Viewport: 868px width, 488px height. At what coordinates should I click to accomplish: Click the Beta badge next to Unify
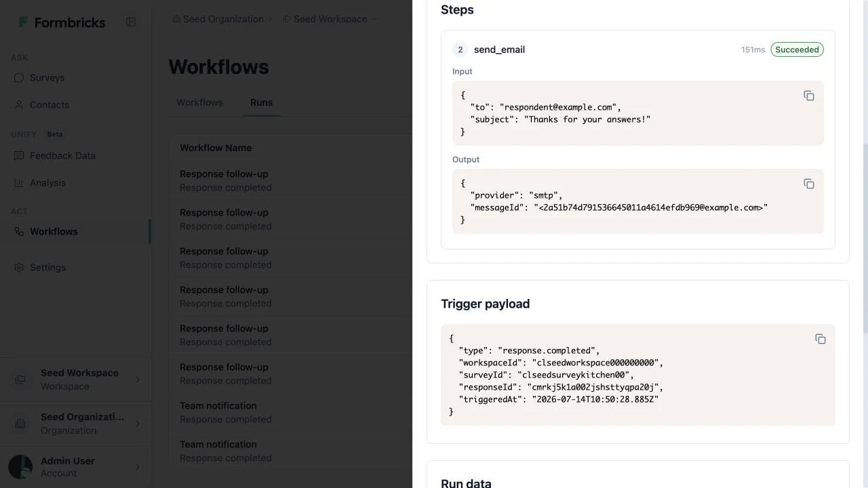55,134
